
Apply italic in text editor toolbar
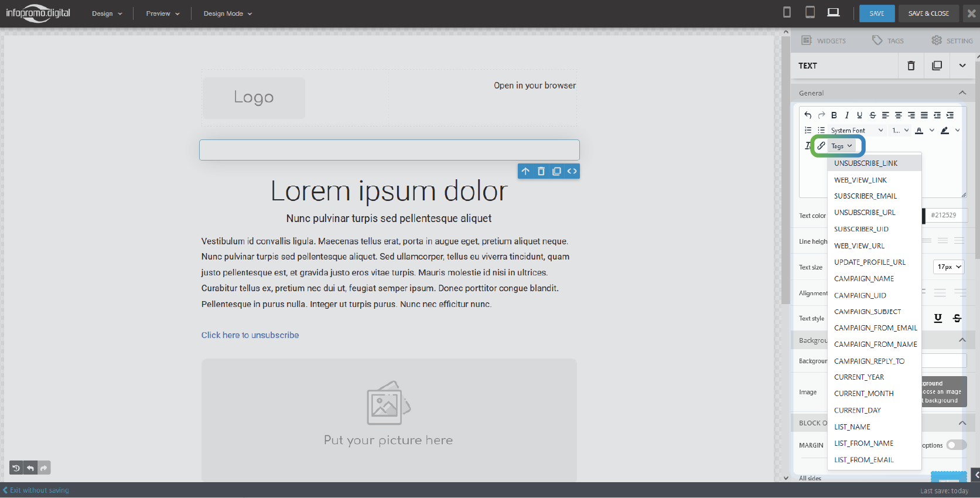[846, 115]
